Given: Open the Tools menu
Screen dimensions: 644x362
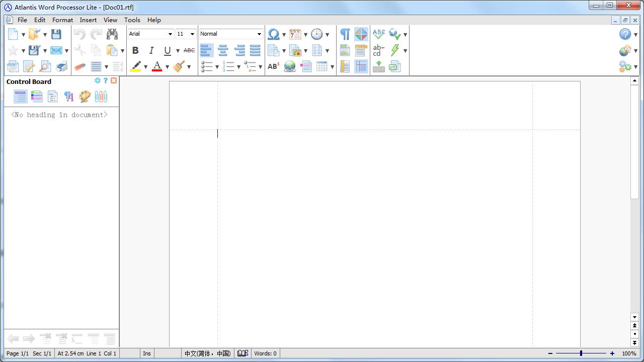Looking at the screenshot, I should pyautogui.click(x=132, y=20).
